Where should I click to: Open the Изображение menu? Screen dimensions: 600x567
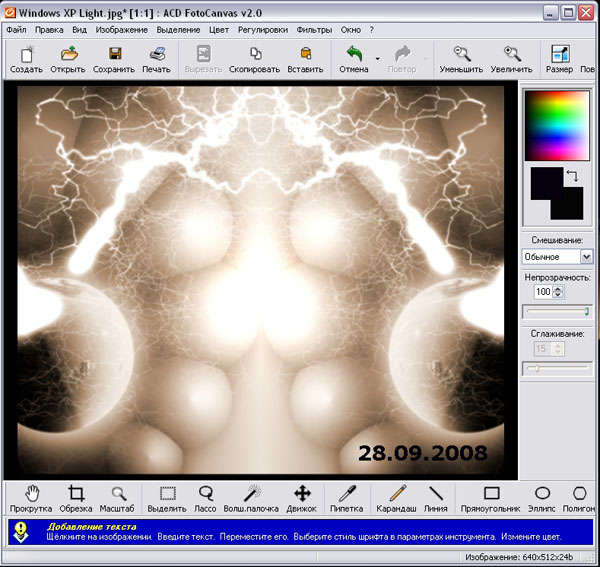coord(122,30)
